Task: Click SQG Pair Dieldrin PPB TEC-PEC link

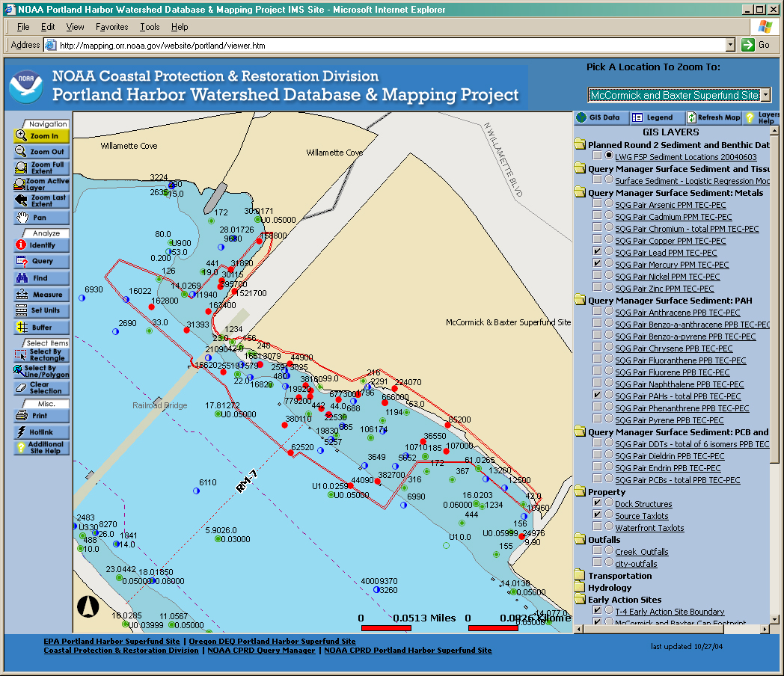Action: 670,456
